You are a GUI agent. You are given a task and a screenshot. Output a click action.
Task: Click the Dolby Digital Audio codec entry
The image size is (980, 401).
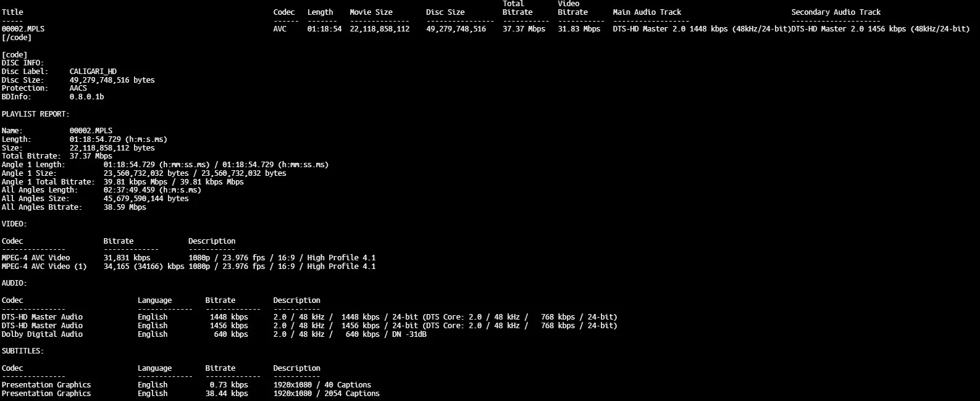click(x=42, y=334)
